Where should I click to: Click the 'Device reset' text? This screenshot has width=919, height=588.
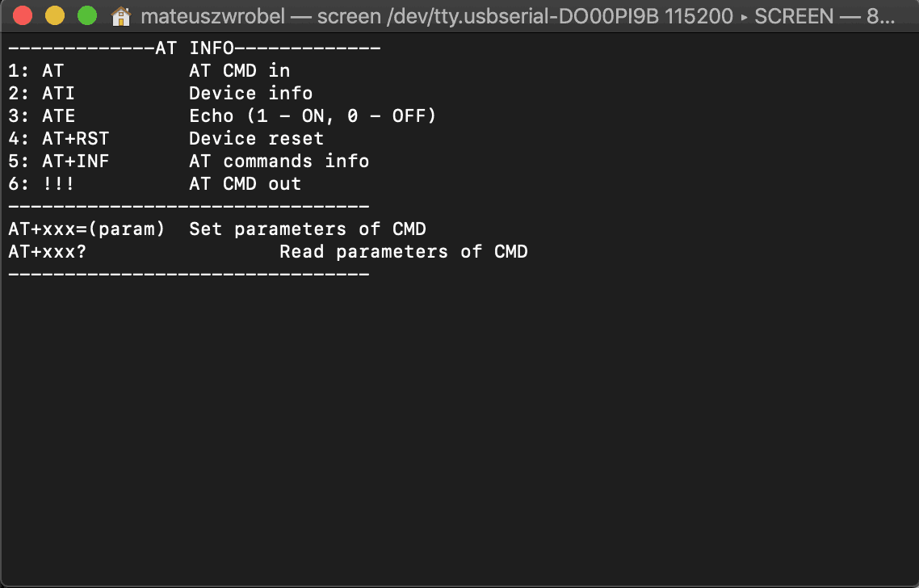pyautogui.click(x=256, y=139)
